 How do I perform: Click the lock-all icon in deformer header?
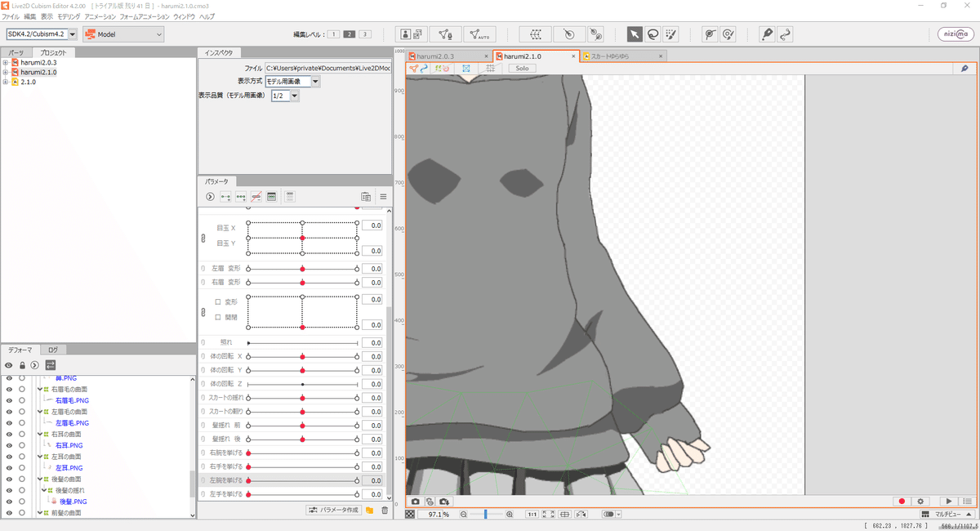click(x=23, y=364)
